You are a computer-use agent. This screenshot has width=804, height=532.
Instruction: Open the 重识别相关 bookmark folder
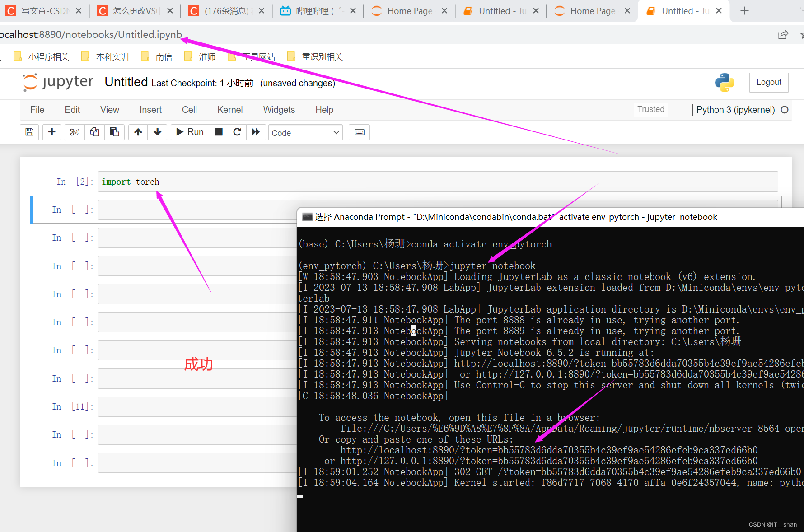coord(315,56)
